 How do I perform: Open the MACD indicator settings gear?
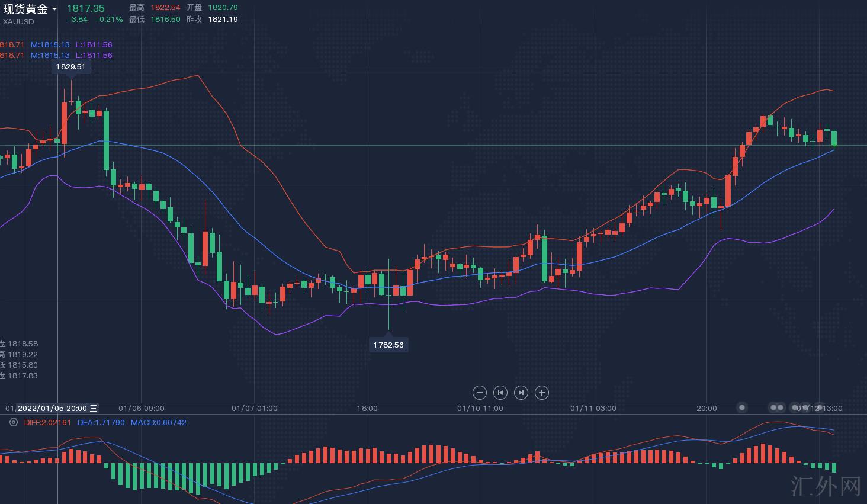click(x=13, y=422)
